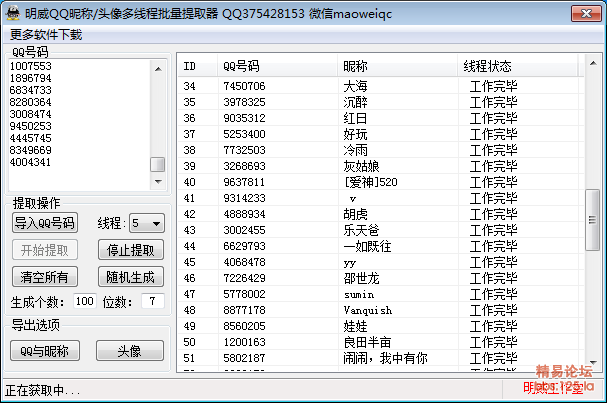Select QQ number 9035312 in the table
This screenshot has height=403, width=607.
(244, 118)
